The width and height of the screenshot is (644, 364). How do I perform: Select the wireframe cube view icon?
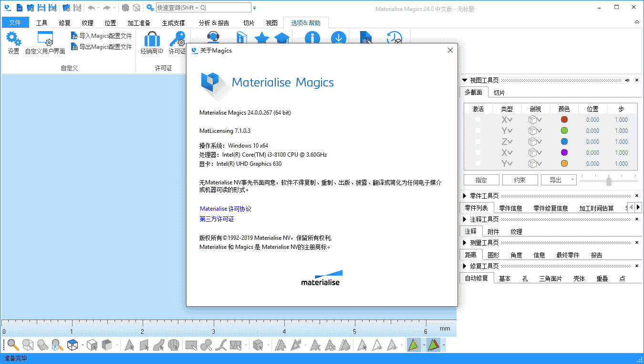click(x=73, y=345)
